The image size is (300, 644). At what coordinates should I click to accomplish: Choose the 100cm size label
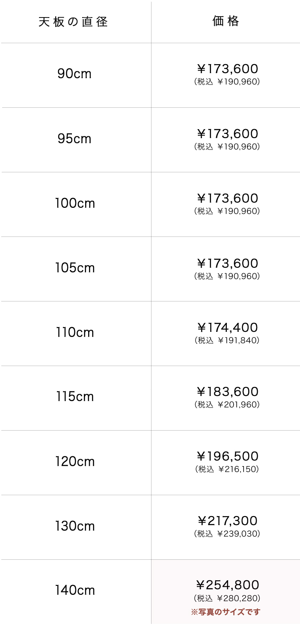click(x=75, y=204)
